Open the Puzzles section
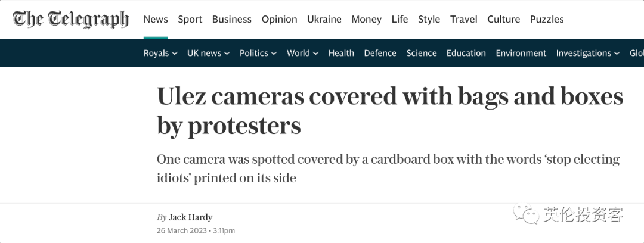The height and width of the screenshot is (243, 644). 547,19
